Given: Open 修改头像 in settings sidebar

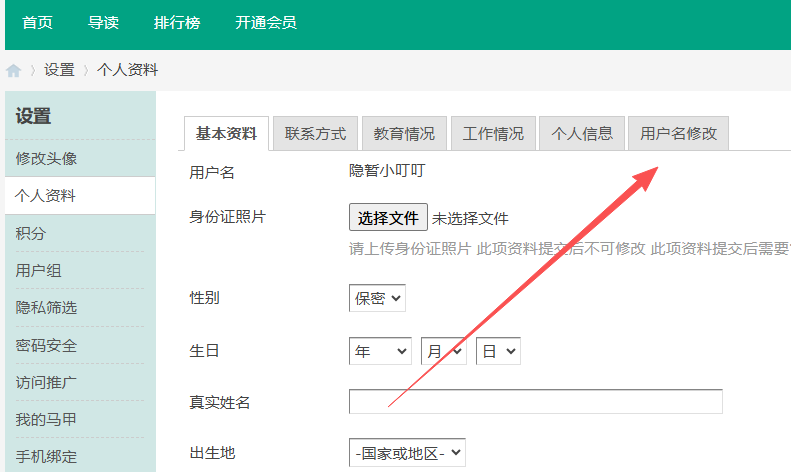Looking at the screenshot, I should [46, 158].
